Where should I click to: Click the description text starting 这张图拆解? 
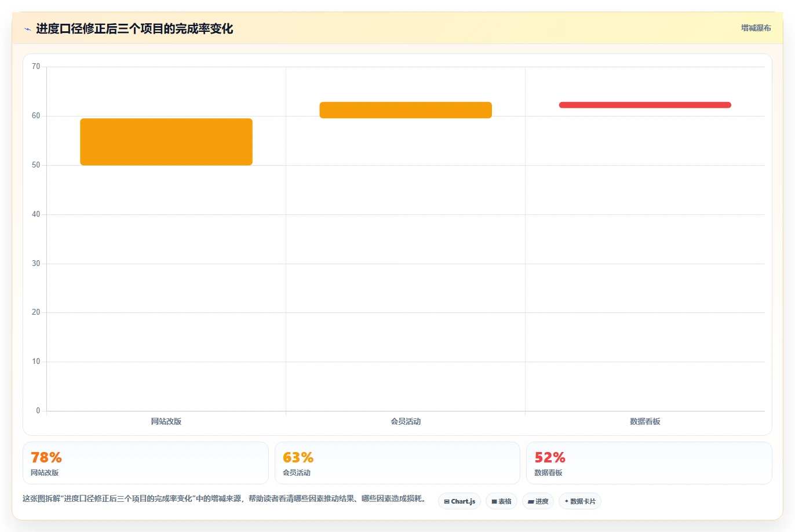click(x=225, y=498)
